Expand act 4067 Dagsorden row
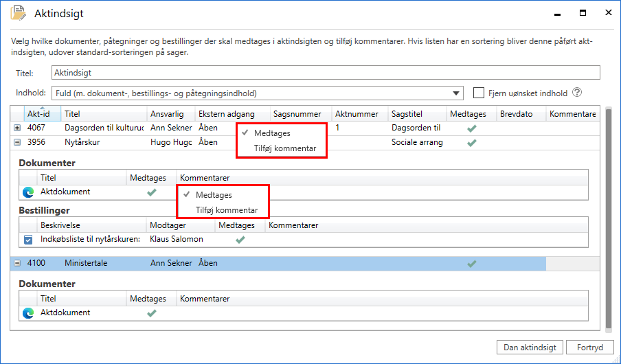 [17, 128]
